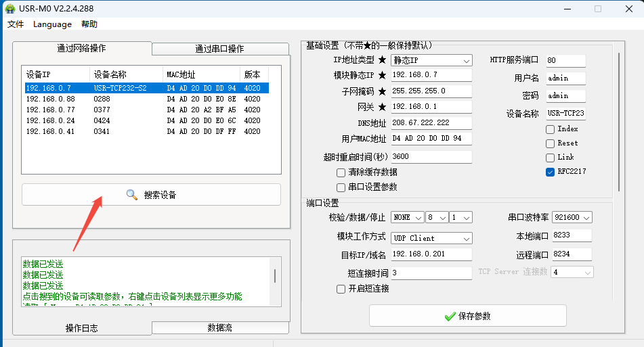Enable the Reset checkbox
The width and height of the screenshot is (644, 347).
550,143
